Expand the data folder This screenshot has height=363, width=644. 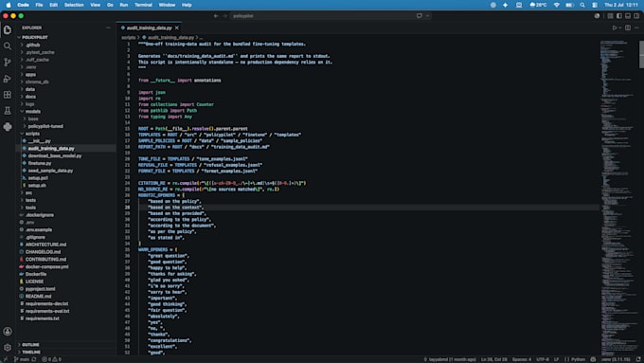click(x=30, y=89)
